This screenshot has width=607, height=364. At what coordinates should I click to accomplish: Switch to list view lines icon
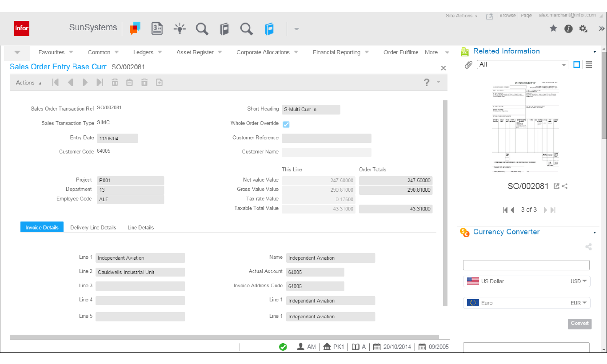coord(589,64)
